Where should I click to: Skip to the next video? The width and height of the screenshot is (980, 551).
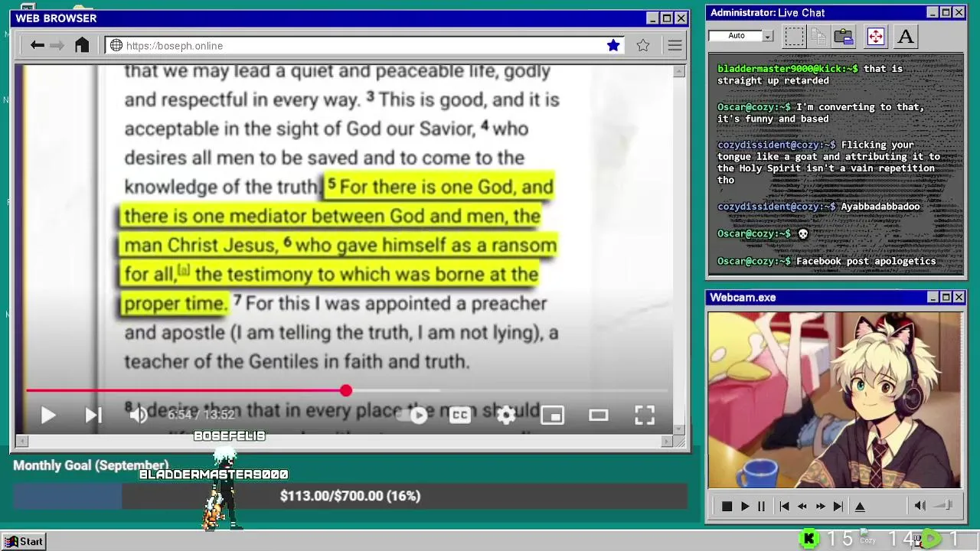93,416
